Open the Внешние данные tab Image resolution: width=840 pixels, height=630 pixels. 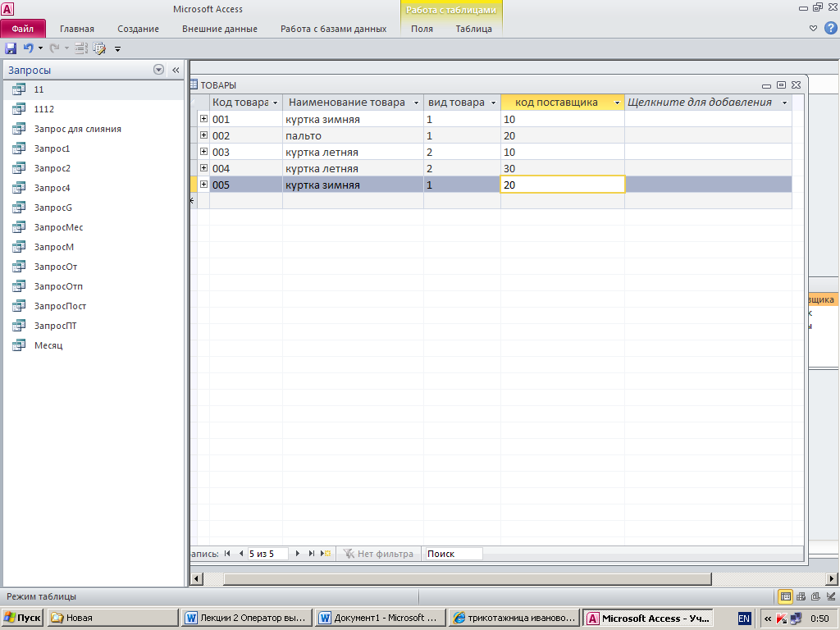tap(220, 29)
